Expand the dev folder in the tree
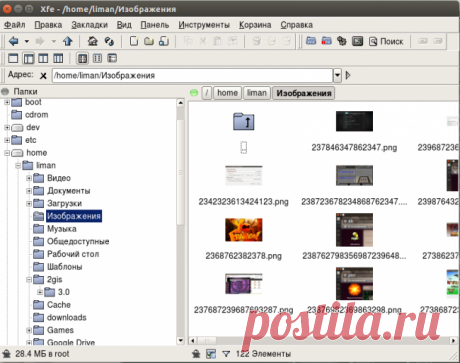Viewport: 460px width, 363px height. tap(7, 127)
